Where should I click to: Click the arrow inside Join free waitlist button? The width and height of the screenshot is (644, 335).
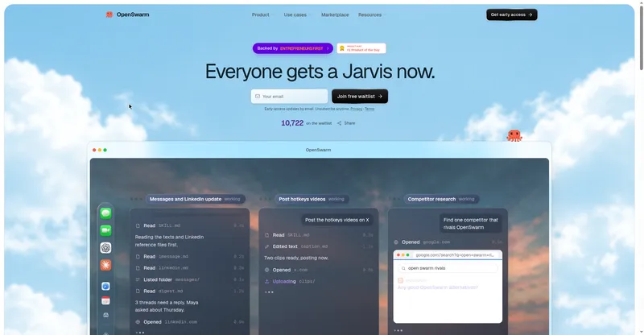tap(380, 96)
